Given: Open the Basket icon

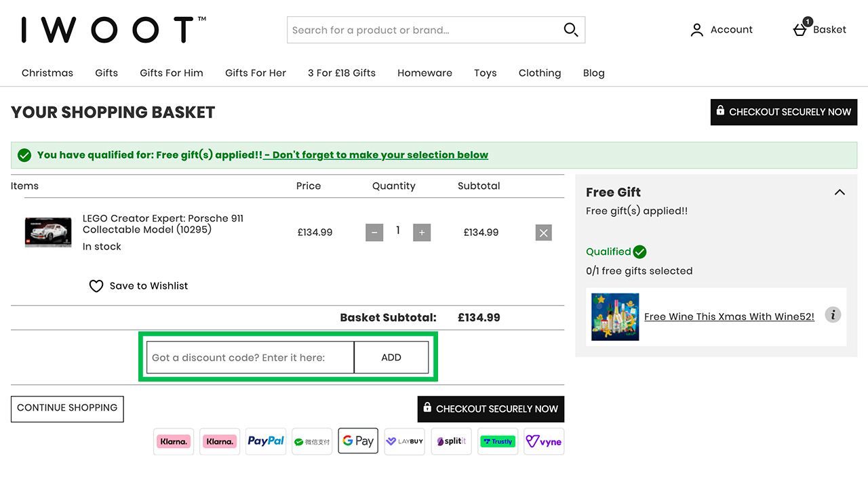Looking at the screenshot, I should (x=801, y=28).
